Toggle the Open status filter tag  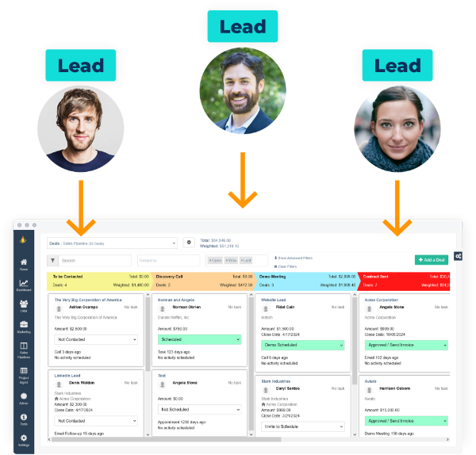215,260
